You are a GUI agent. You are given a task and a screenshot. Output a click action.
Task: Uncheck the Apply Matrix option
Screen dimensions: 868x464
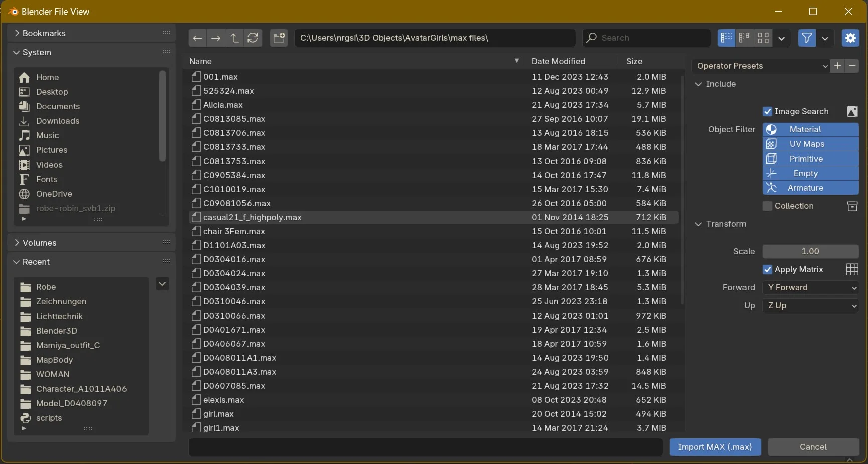tap(767, 270)
